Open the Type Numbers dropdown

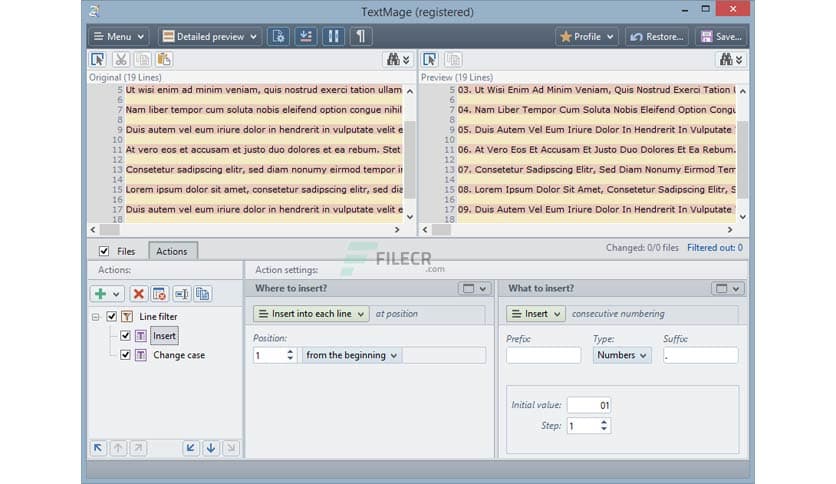622,355
